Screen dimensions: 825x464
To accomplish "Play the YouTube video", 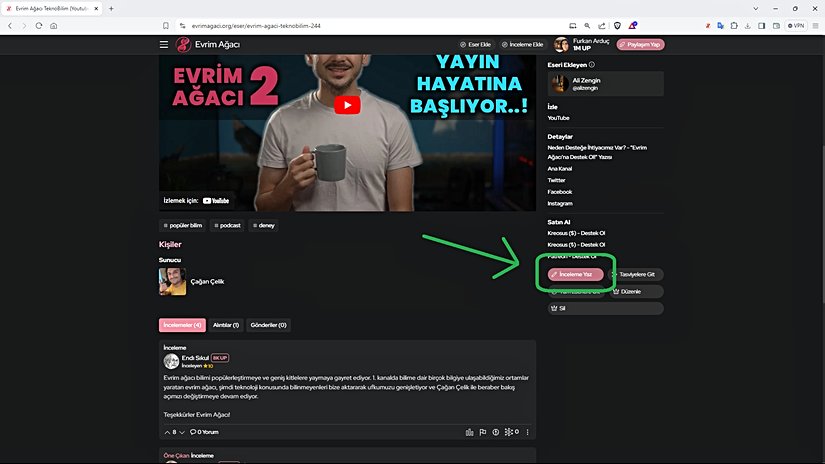I will (x=346, y=105).
